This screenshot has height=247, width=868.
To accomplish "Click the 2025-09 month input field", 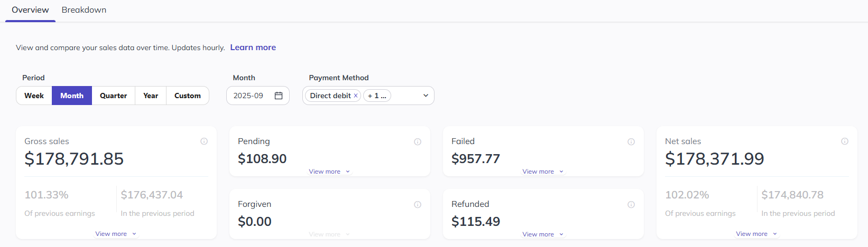I will pyautogui.click(x=258, y=96).
